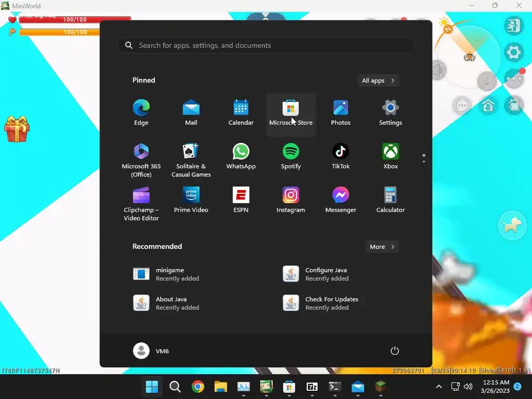Open MiniWorld gear settings icon
The image size is (532, 399).
514,52
